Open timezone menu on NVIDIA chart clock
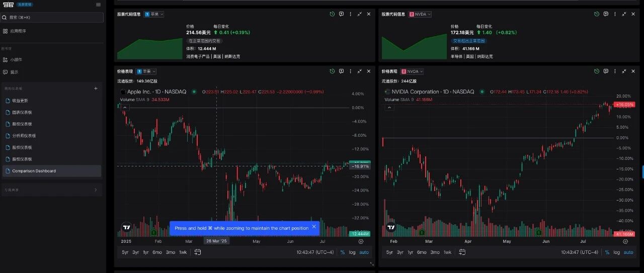This screenshot has height=273, width=644. coord(580,252)
